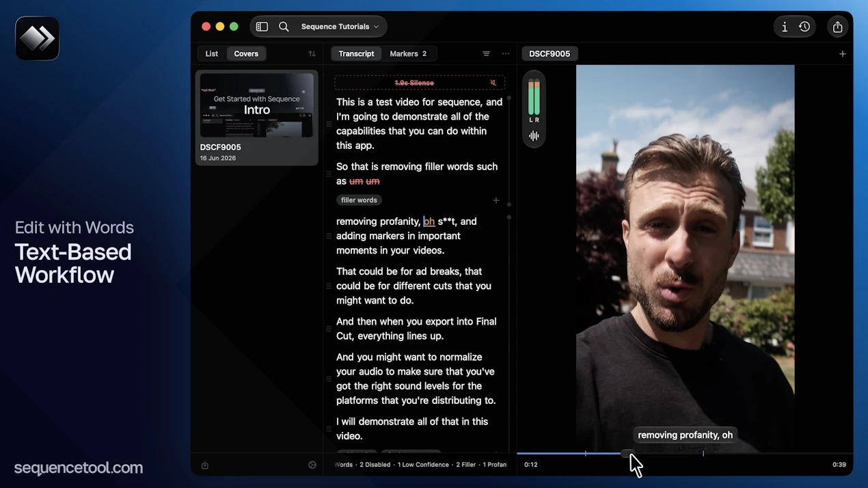Viewport: 868px width, 488px height.
Task: Open the Sequence Tutorials project dropdown
Action: tap(340, 27)
